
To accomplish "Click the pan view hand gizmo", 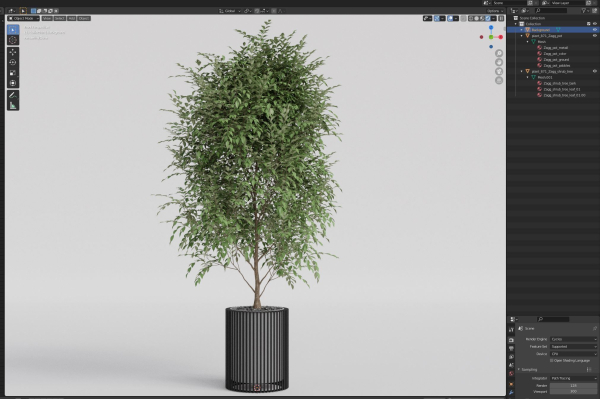I will tap(499, 62).
